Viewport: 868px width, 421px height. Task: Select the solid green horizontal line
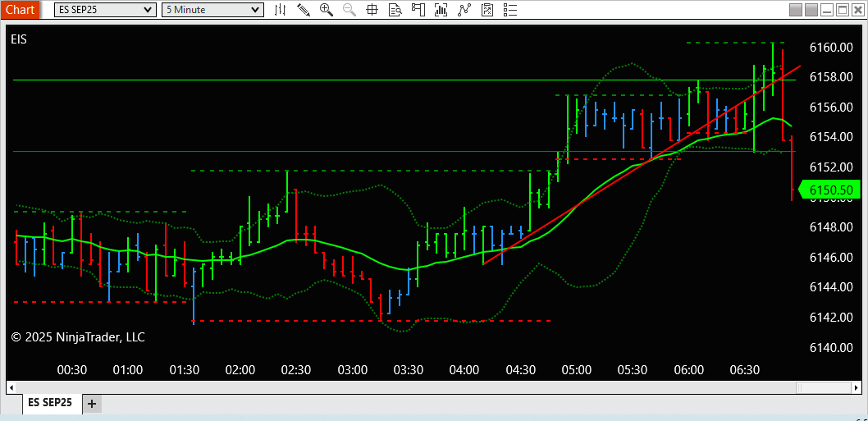[x=404, y=80]
